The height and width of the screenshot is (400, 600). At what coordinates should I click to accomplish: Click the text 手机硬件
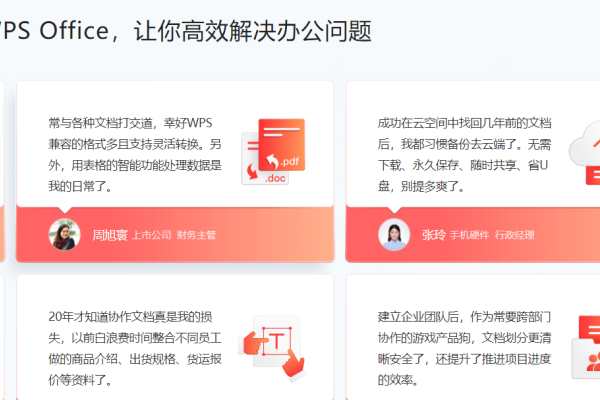[x=470, y=235]
